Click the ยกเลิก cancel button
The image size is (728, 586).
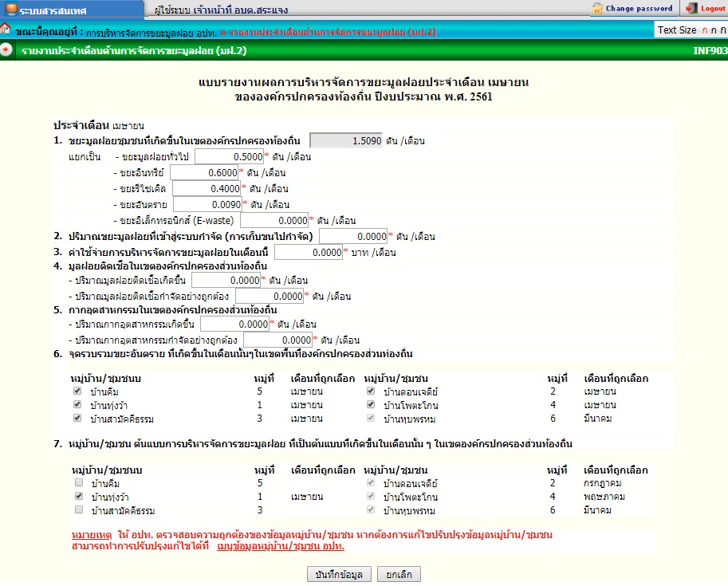(x=399, y=574)
